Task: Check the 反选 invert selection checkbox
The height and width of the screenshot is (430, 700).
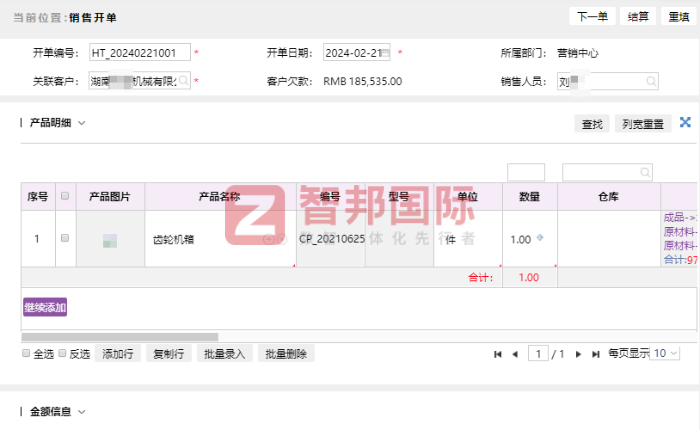Action: coord(62,354)
